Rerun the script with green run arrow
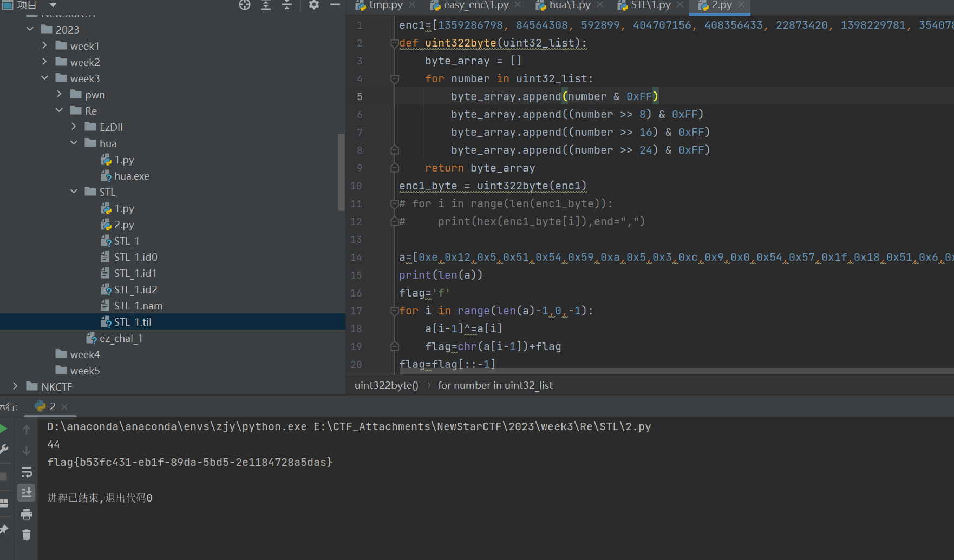 point(4,429)
